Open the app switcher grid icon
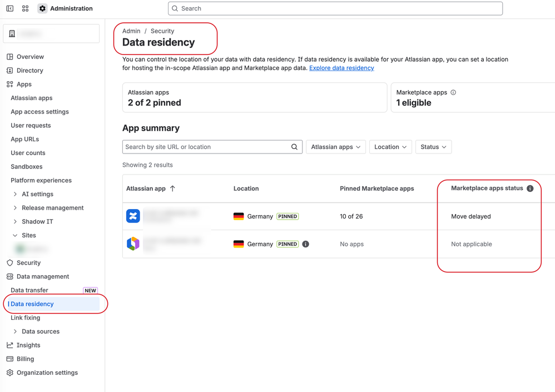 [x=25, y=8]
